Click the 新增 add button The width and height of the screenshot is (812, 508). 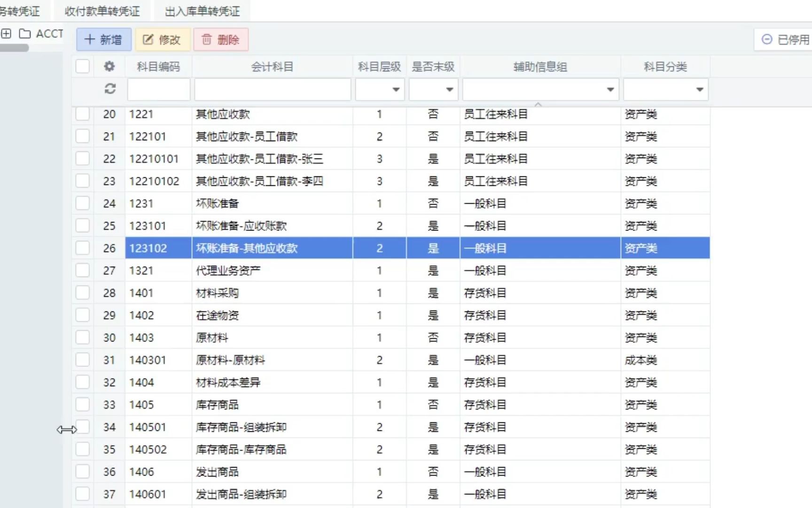pos(104,40)
